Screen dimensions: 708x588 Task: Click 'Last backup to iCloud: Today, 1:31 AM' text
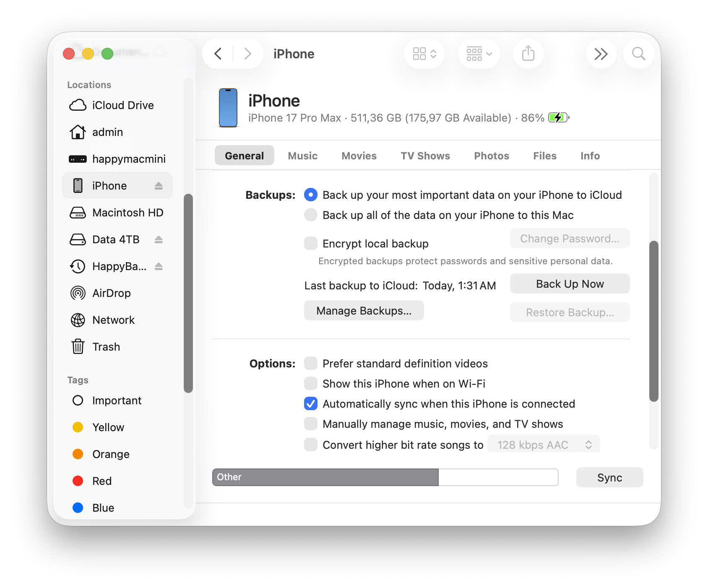[x=400, y=286]
